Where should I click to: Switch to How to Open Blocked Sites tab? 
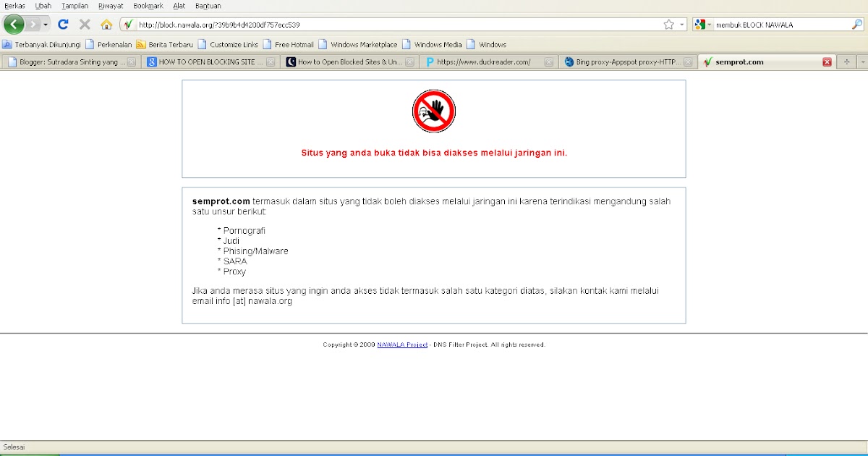point(350,62)
